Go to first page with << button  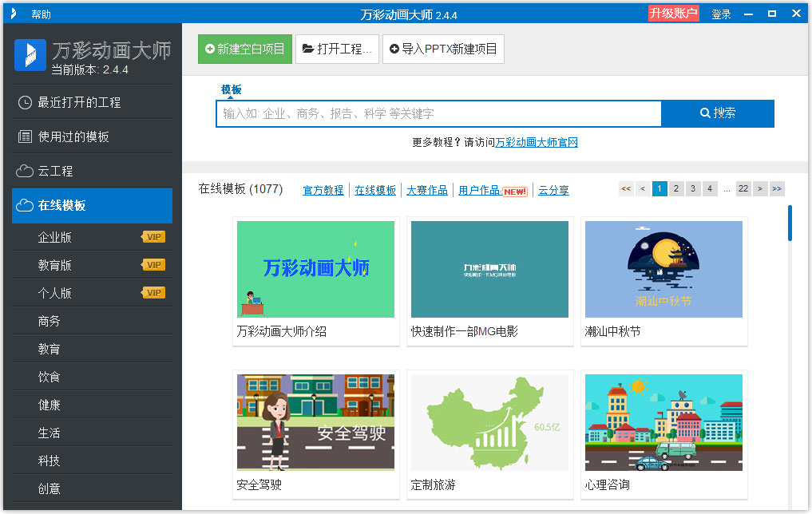626,188
